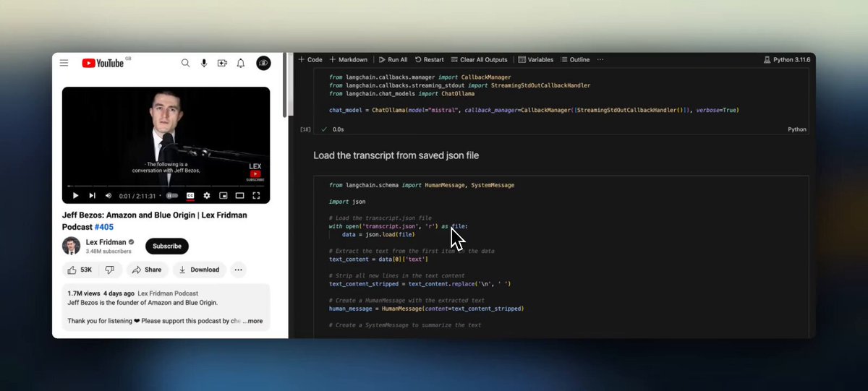
Task: Open the Lex Fridman Podcast hashtag link
Action: click(x=168, y=293)
